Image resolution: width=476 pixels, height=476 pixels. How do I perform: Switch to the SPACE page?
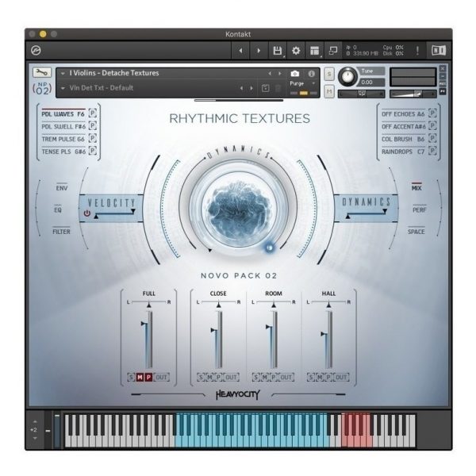[x=416, y=232]
